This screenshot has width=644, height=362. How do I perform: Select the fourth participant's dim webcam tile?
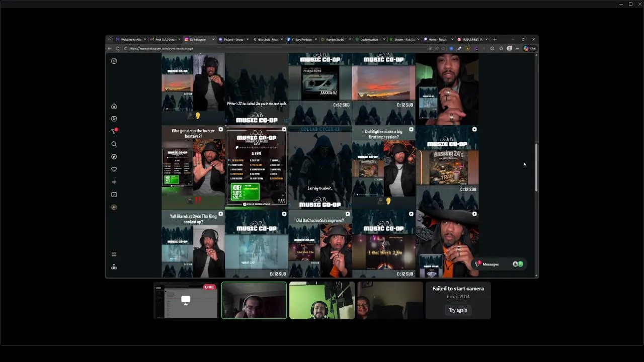390,300
